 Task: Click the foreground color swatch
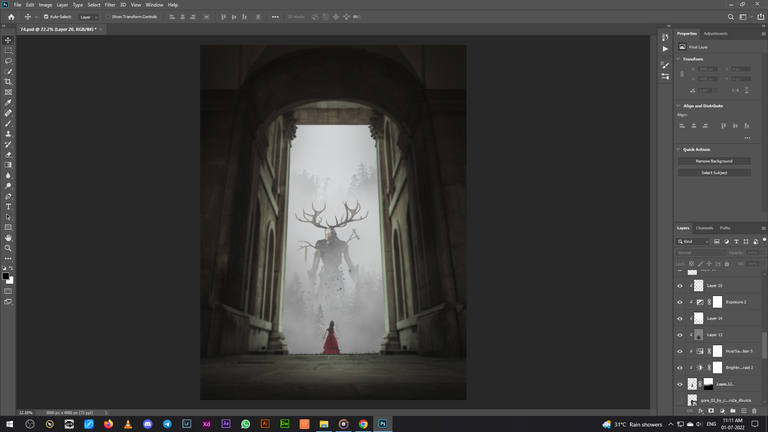point(5,276)
